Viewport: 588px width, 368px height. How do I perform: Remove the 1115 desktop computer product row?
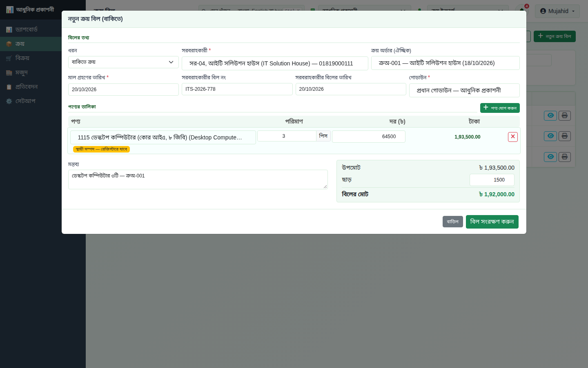click(513, 137)
